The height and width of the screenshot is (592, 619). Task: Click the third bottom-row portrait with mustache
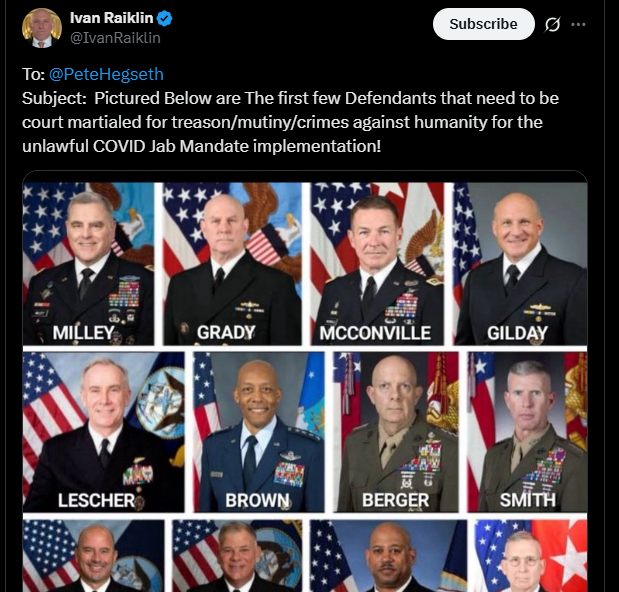(x=388, y=556)
